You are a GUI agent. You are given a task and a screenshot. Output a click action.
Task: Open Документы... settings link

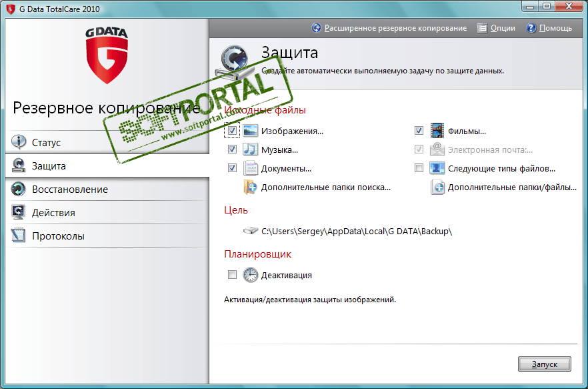click(x=286, y=169)
